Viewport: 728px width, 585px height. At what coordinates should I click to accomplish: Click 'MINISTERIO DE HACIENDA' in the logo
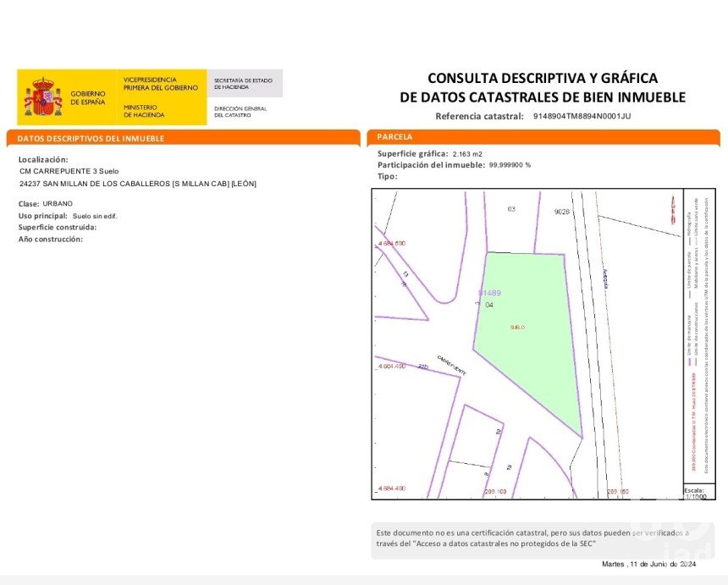(x=144, y=111)
